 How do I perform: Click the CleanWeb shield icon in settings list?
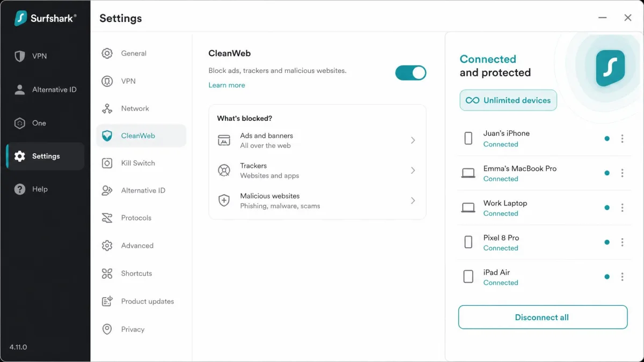pos(107,136)
